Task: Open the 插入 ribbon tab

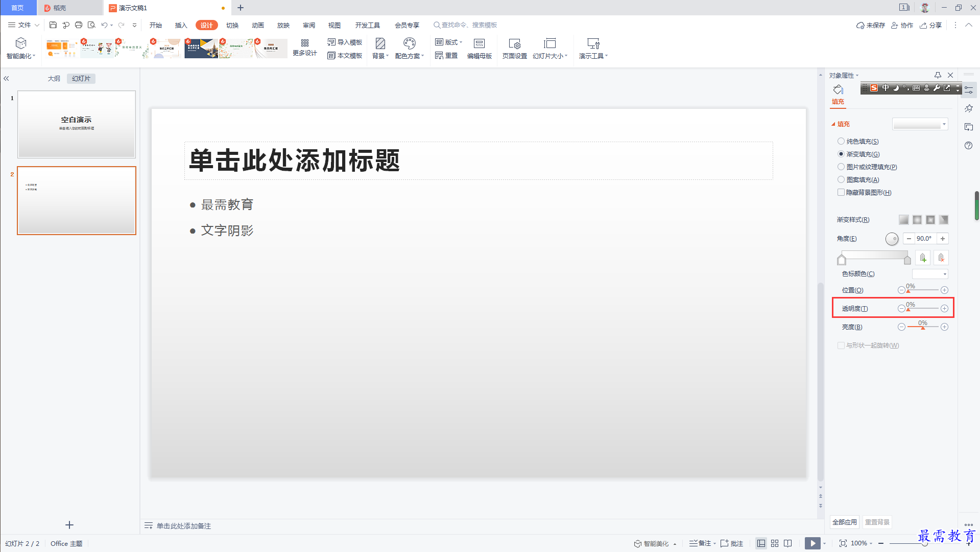Action: (x=181, y=25)
